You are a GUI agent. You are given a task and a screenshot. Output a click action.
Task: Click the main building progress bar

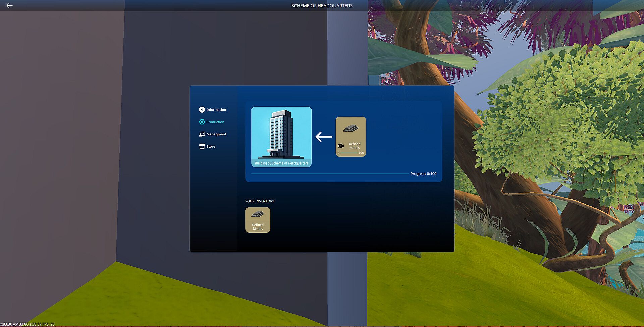330,174
